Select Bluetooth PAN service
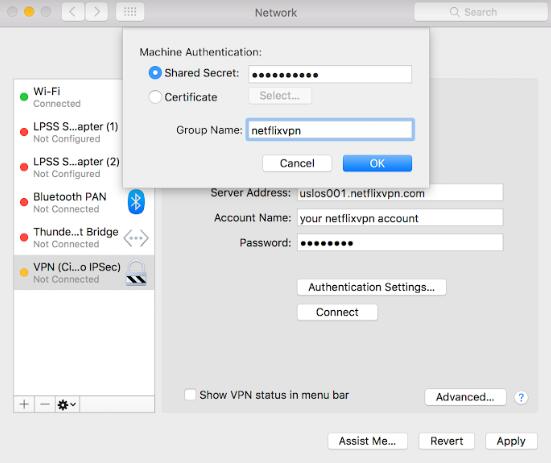551x463 pixels. pyautogui.click(x=84, y=202)
